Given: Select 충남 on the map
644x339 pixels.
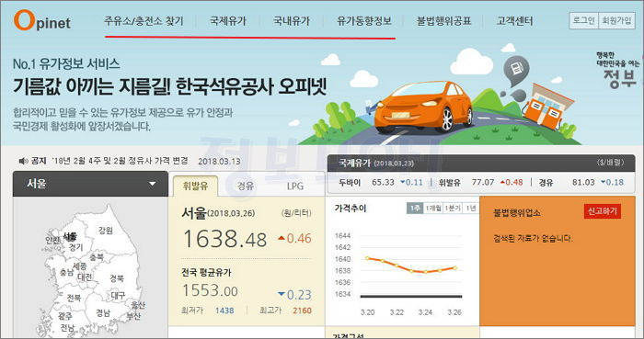Looking at the screenshot, I should coord(66,272).
